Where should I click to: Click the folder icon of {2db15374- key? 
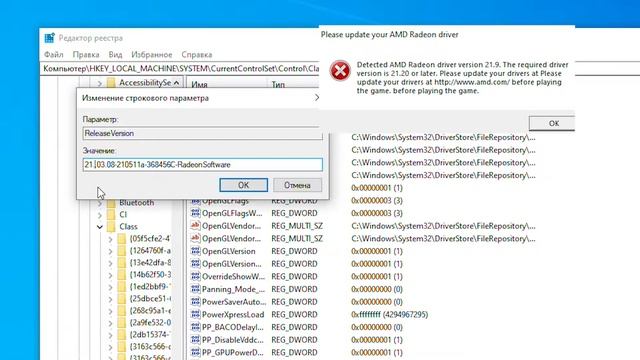coord(122,334)
